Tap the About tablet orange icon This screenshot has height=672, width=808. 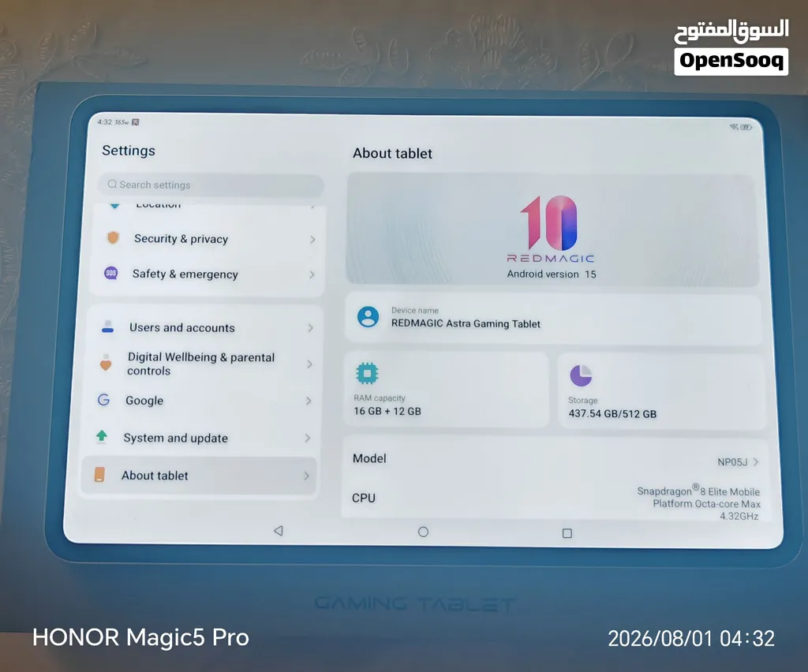100,474
